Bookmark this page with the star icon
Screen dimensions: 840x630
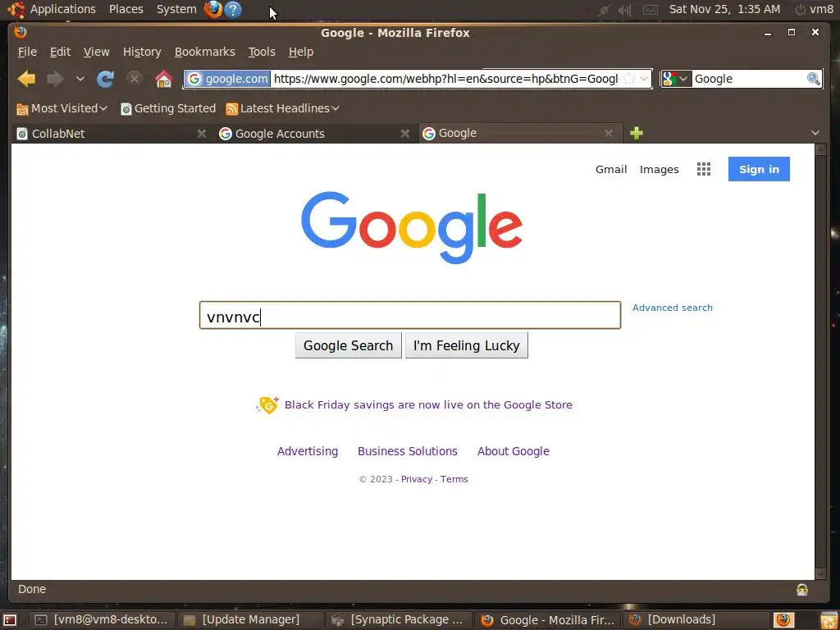point(630,79)
